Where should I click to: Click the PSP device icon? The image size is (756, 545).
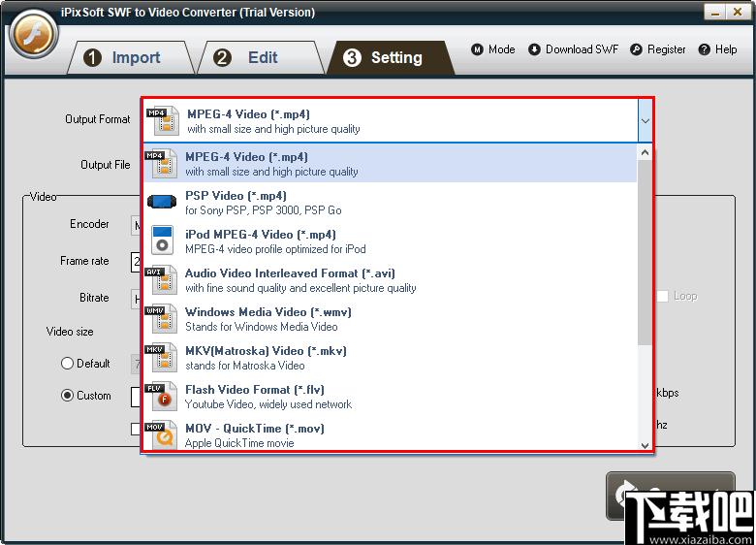click(162, 202)
